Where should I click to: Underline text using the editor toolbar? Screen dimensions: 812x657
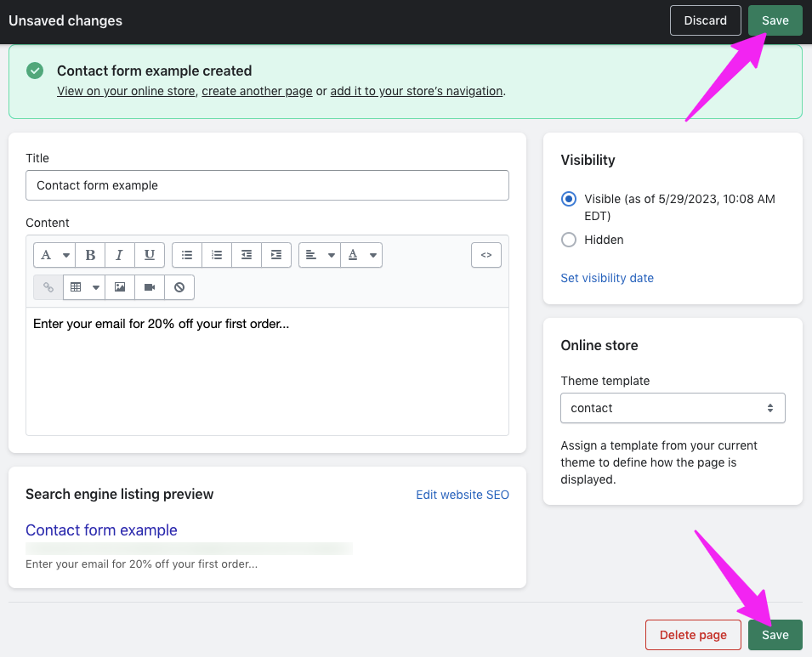[150, 254]
